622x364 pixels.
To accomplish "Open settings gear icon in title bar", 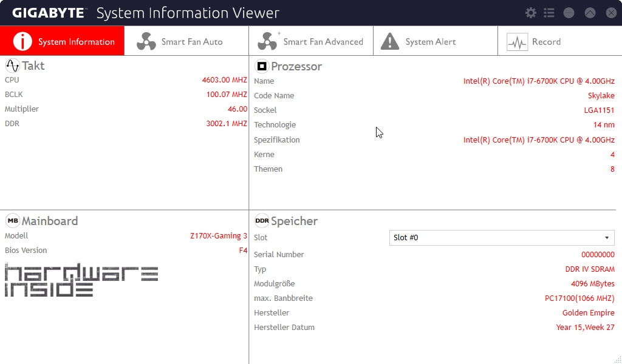I will tap(530, 13).
